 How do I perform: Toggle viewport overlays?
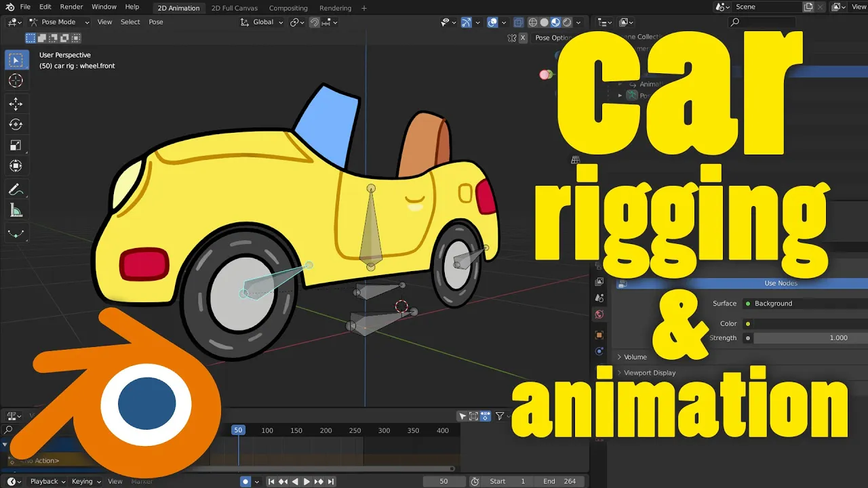click(x=493, y=22)
